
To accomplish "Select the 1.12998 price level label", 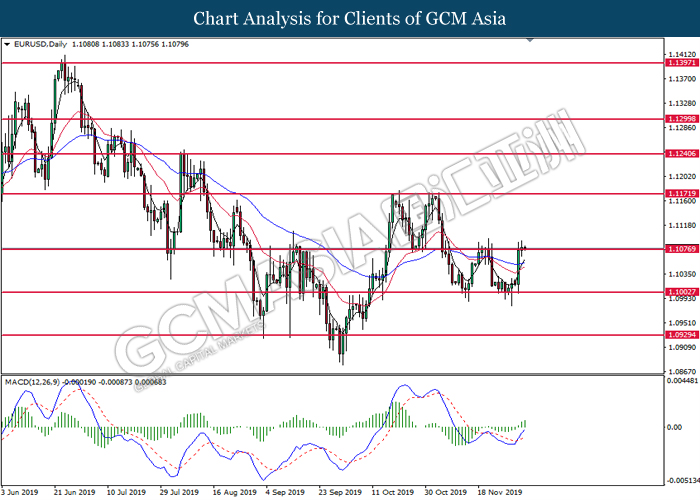I will coord(682,119).
